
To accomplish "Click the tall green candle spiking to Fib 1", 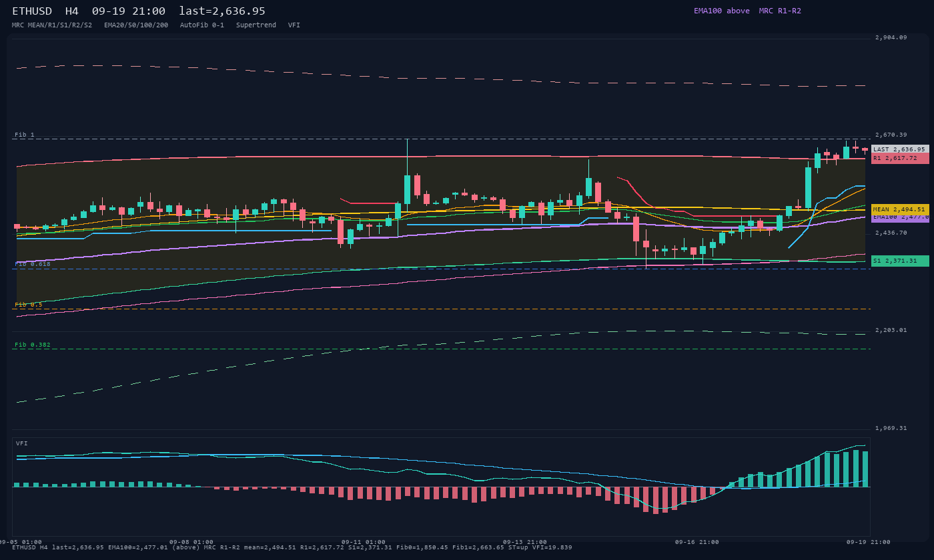I will tap(407, 189).
